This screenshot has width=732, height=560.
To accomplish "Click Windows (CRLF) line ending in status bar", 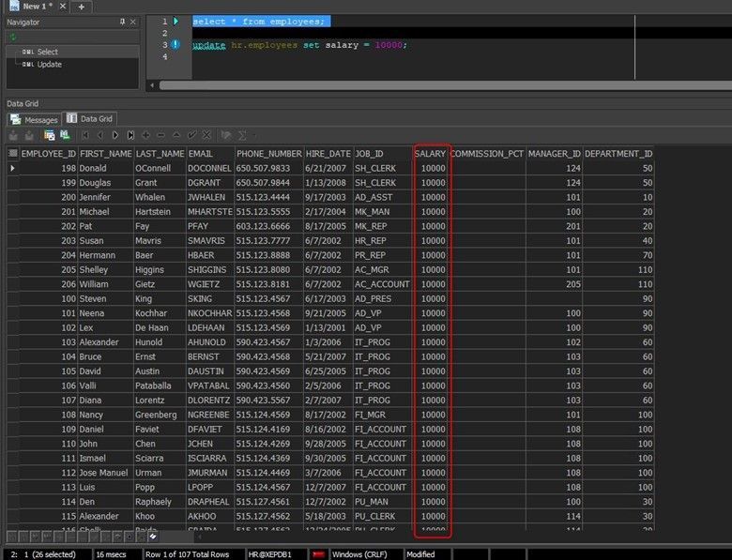I will click(359, 554).
